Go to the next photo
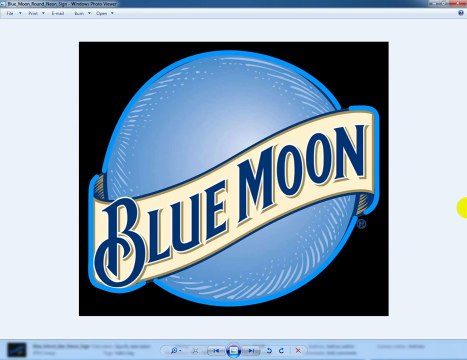 click(251, 351)
